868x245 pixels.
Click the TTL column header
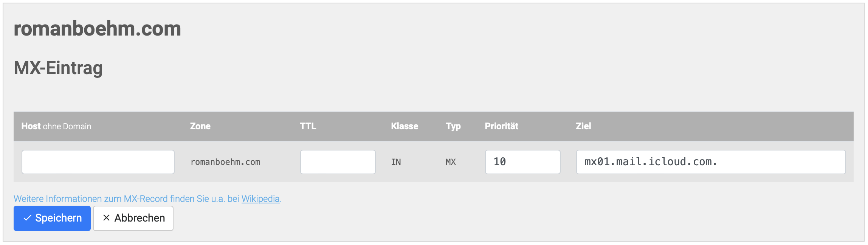tap(307, 126)
